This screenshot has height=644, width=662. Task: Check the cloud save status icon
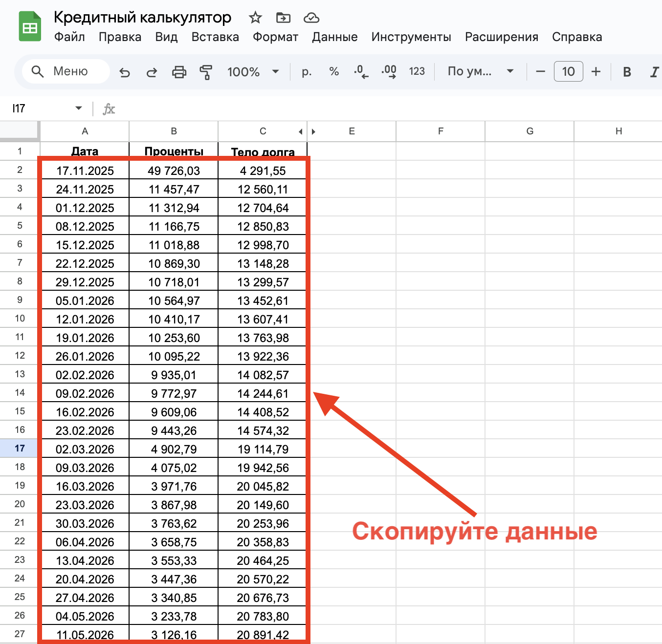coord(311,18)
